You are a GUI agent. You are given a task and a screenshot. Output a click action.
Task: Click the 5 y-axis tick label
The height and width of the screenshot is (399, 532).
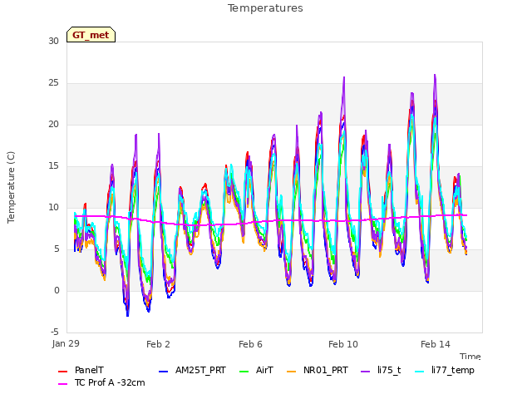[x=57, y=249]
